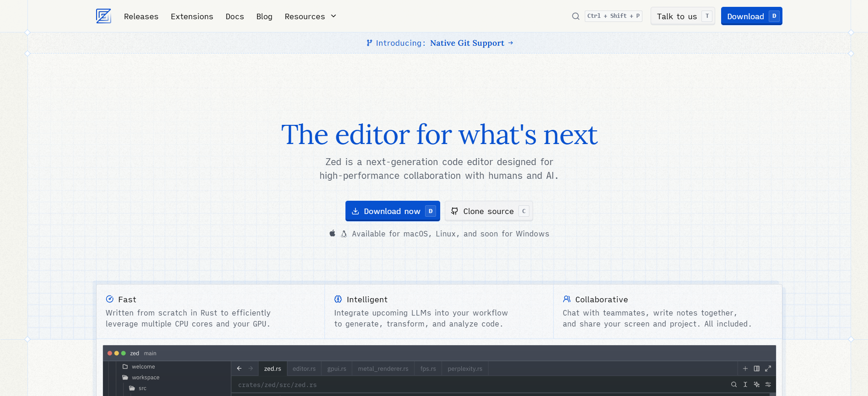Screen dimensions: 868x396
Task: Click the Intelligent brain icon
Action: 338,299
